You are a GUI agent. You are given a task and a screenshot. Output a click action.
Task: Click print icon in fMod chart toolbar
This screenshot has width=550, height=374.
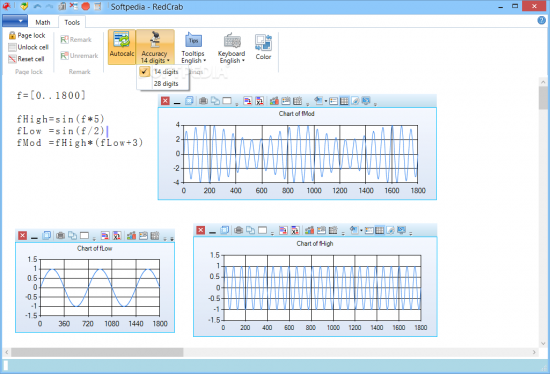pos(203,101)
